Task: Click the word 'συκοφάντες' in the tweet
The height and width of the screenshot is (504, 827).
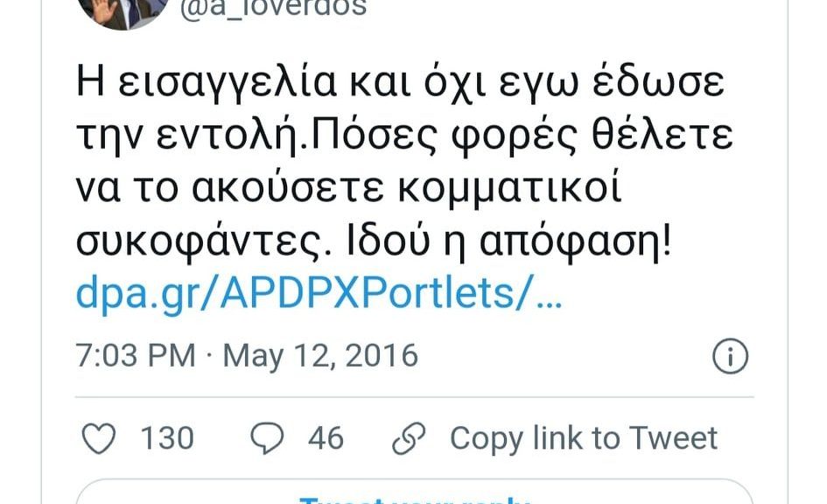Action: pos(199,244)
